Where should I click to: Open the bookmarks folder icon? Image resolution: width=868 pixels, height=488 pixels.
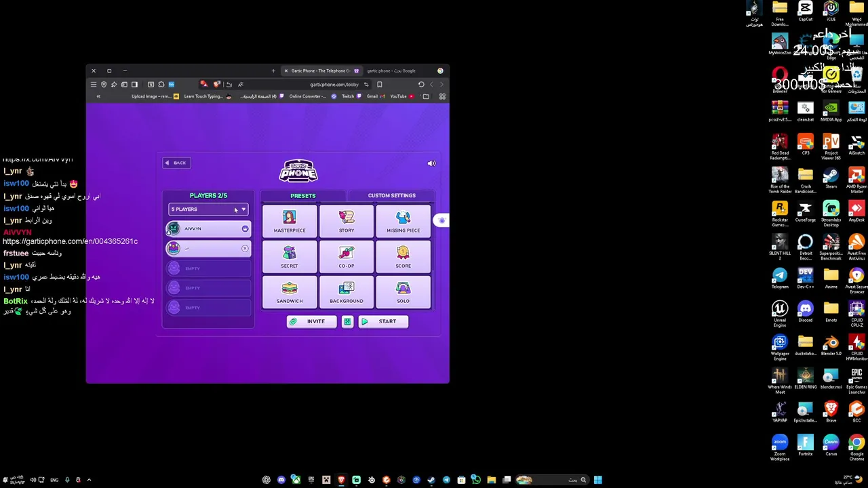[426, 96]
